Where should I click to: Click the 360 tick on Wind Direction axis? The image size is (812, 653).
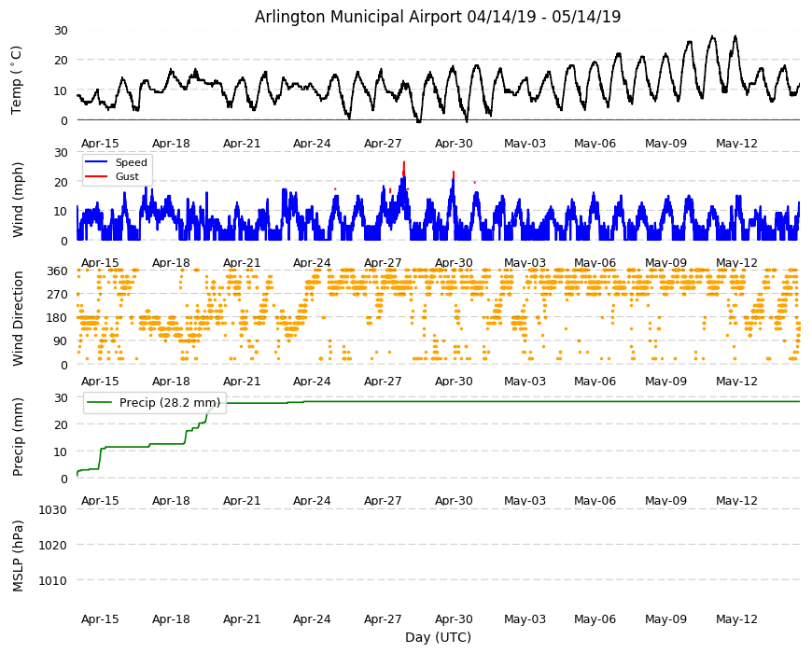coord(58,271)
